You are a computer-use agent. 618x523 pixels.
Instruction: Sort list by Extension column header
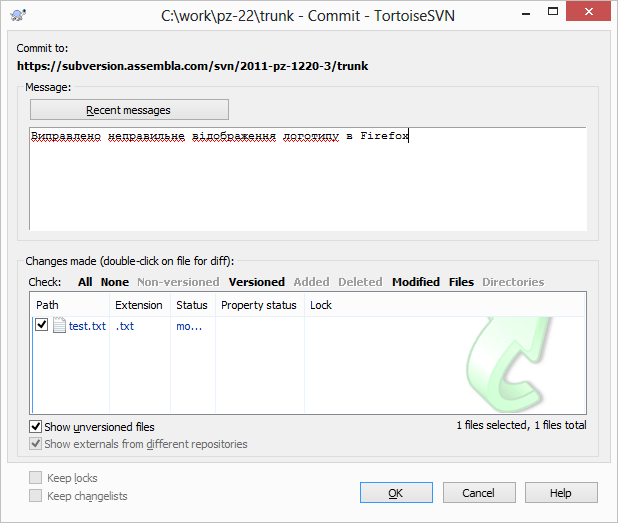tap(140, 305)
